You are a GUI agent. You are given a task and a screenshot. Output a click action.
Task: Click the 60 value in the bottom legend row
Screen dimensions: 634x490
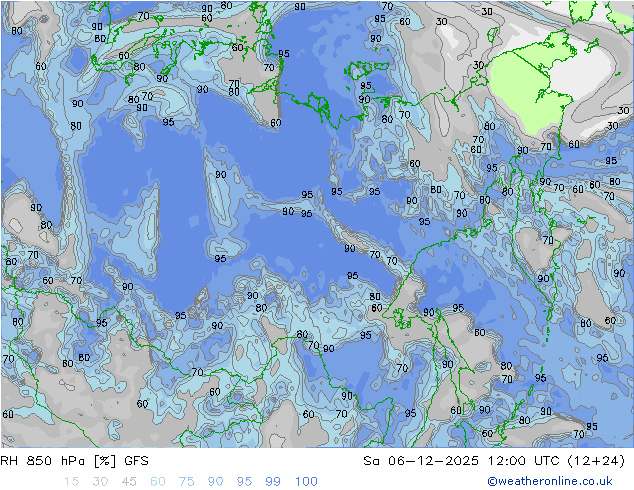(x=158, y=482)
